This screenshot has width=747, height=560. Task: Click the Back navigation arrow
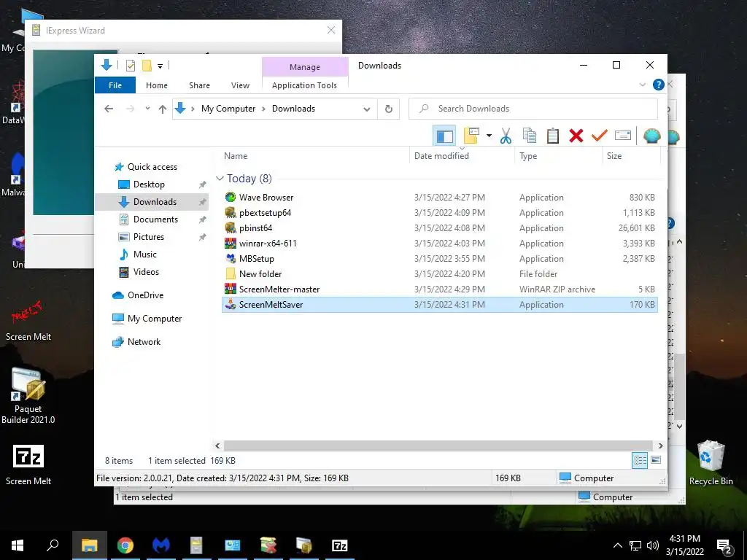click(x=109, y=109)
